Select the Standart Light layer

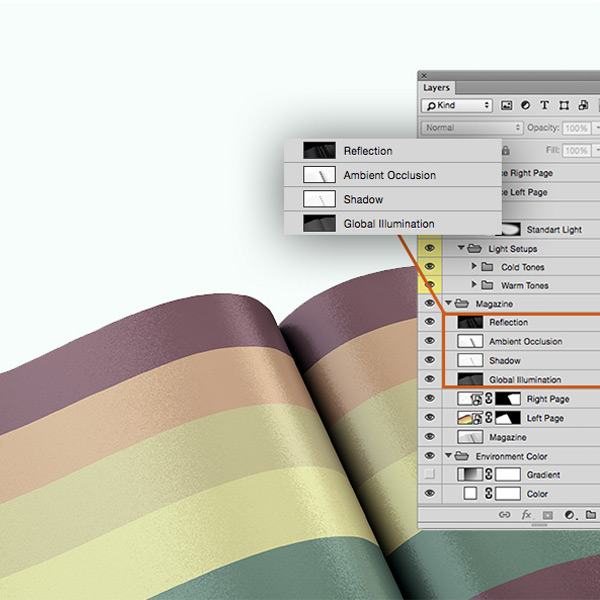pyautogui.click(x=554, y=230)
